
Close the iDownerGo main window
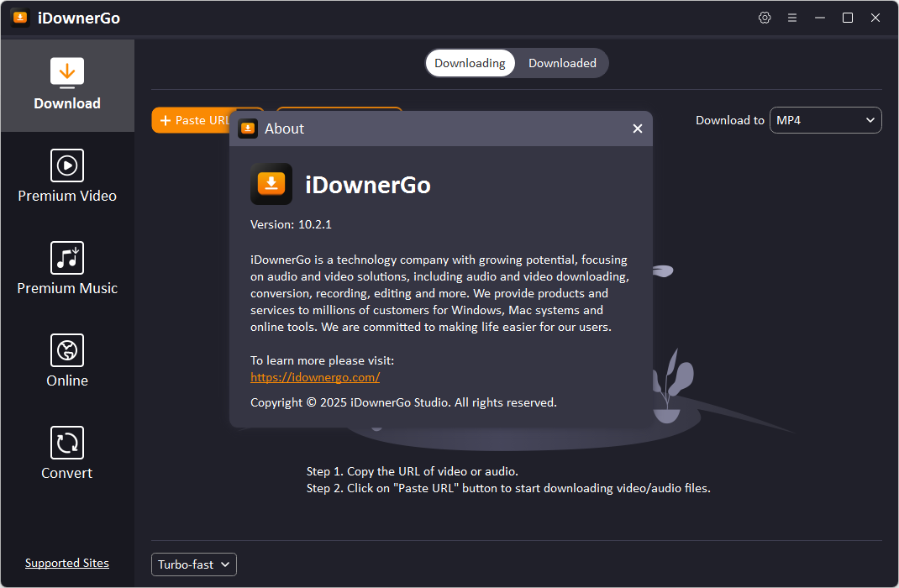[x=875, y=18]
